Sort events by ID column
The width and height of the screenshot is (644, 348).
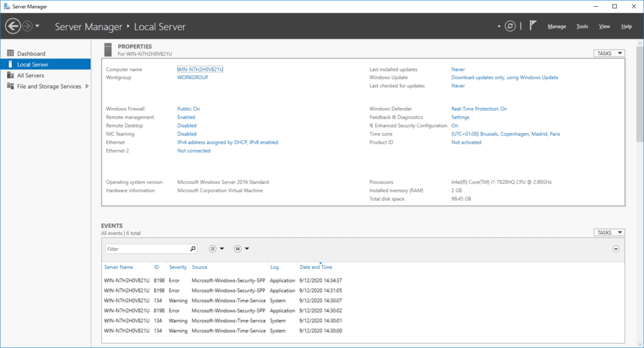click(x=157, y=267)
